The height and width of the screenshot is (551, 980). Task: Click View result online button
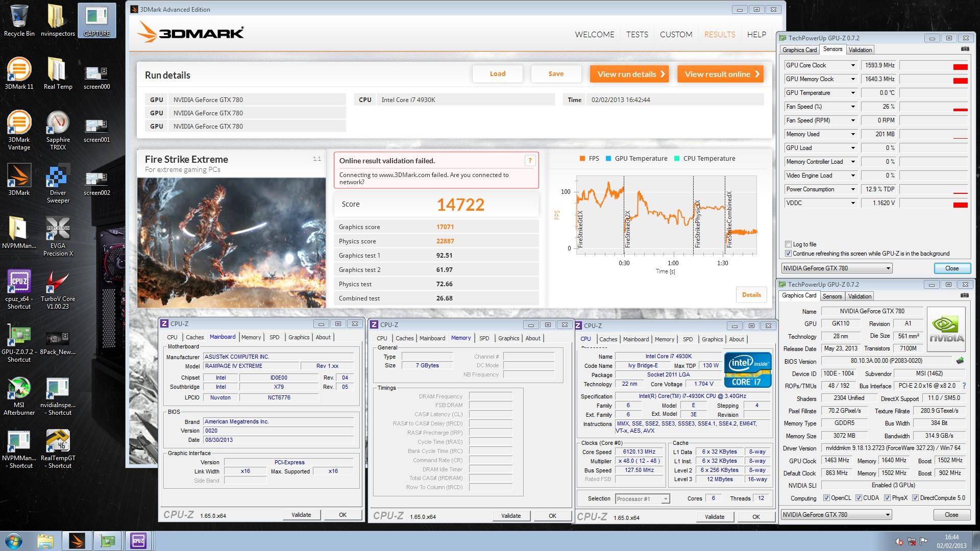[x=720, y=74]
